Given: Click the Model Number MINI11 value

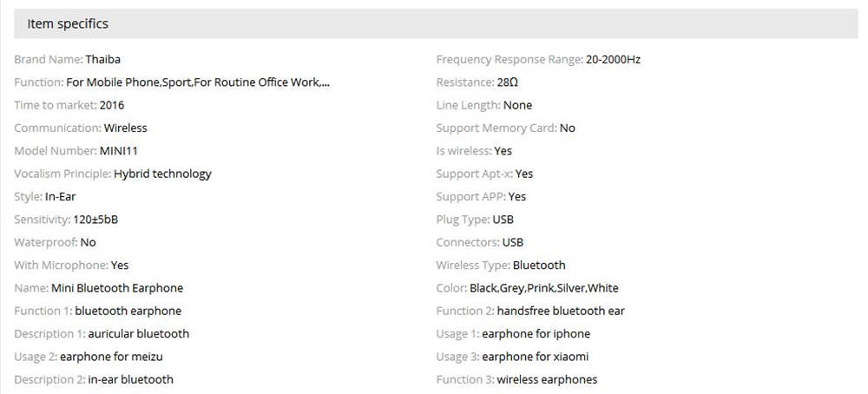Looking at the screenshot, I should coord(119,151).
